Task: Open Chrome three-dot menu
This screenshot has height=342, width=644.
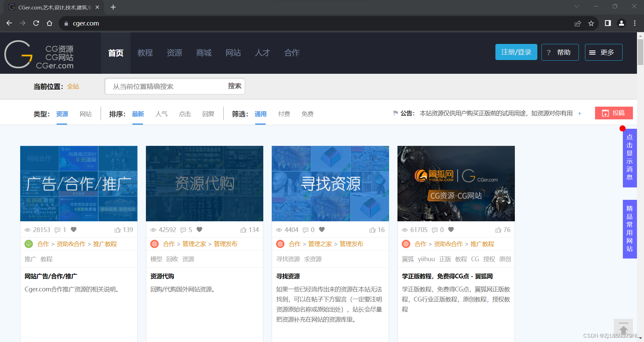Action: click(635, 23)
